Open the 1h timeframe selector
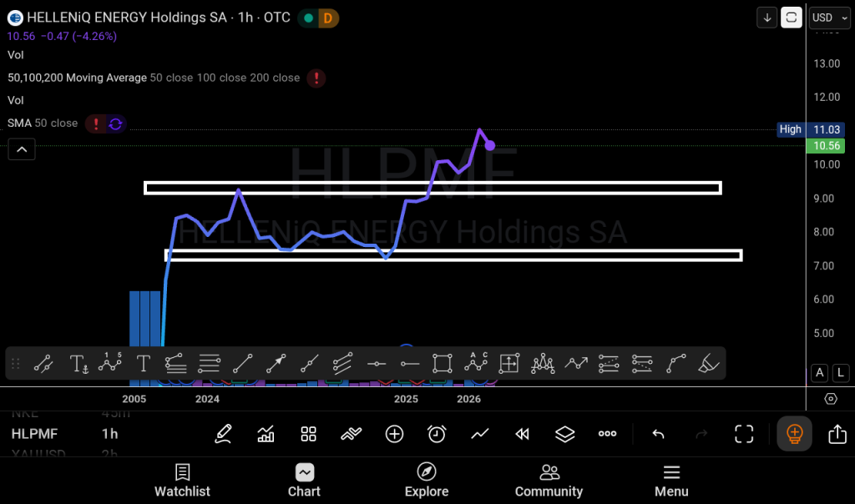Viewport: 855px width, 504px height. pyautogui.click(x=109, y=434)
